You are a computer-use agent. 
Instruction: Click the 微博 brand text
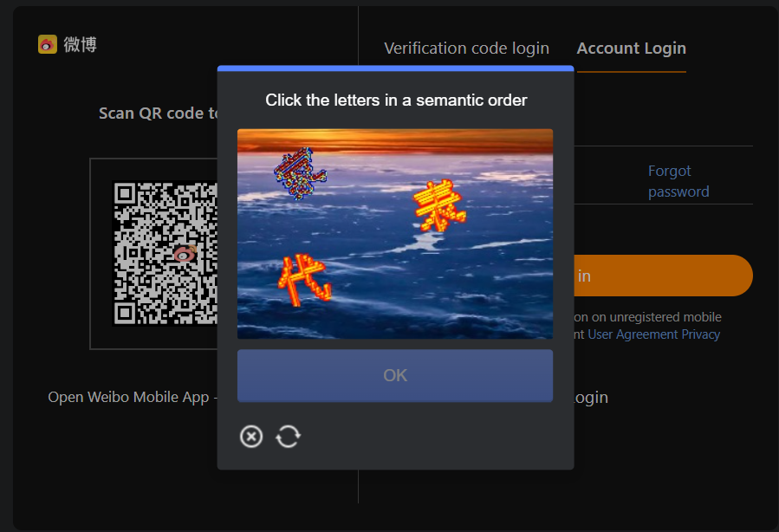80,45
